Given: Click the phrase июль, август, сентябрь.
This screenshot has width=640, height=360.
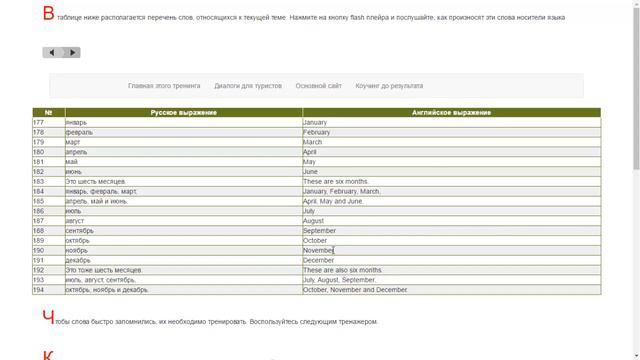Looking at the screenshot, I should tap(100, 280).
